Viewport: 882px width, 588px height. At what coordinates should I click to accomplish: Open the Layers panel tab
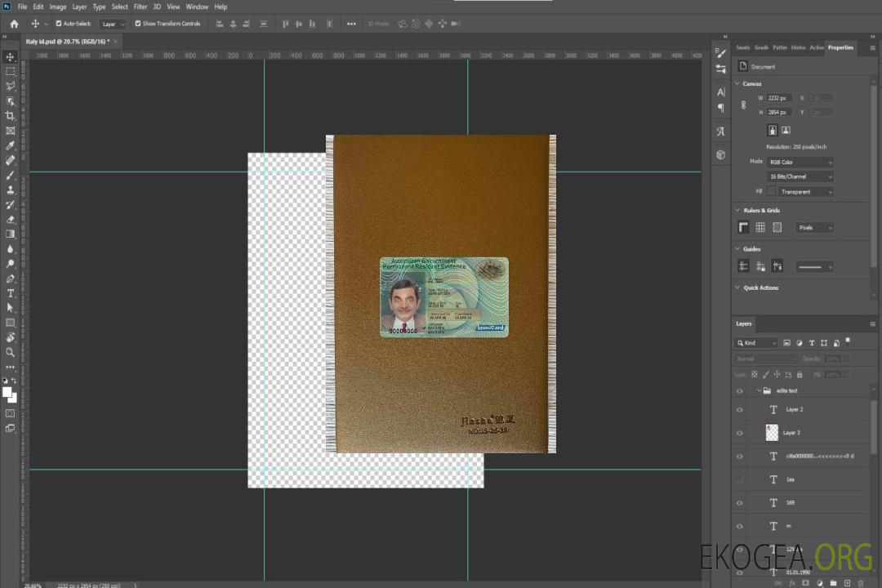744,323
